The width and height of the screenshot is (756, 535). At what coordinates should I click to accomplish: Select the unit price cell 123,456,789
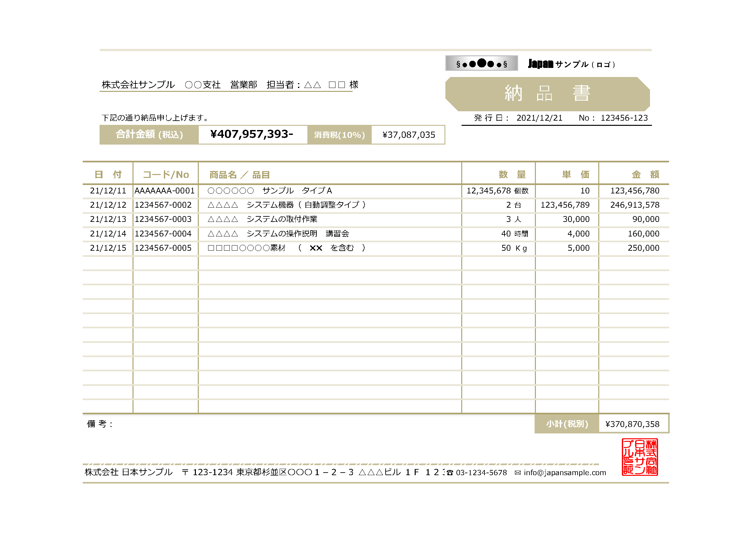[565, 205]
